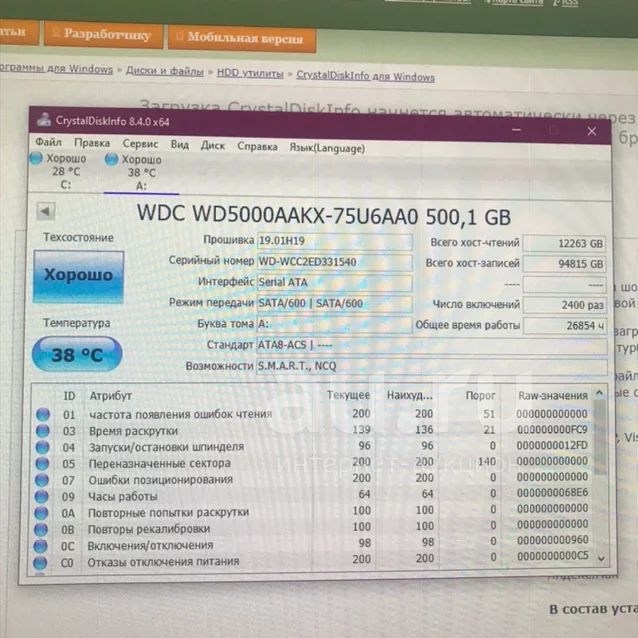
Task: Open the Справка menu
Action: pos(257,146)
